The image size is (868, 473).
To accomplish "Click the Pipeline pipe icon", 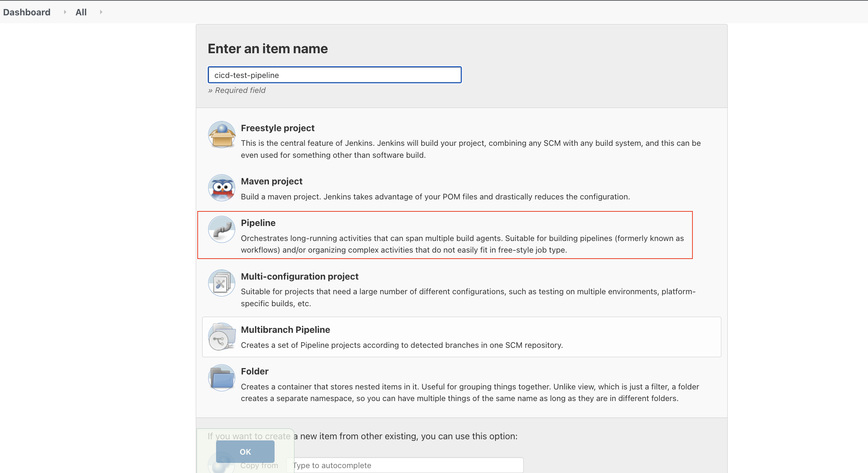I will click(x=222, y=229).
